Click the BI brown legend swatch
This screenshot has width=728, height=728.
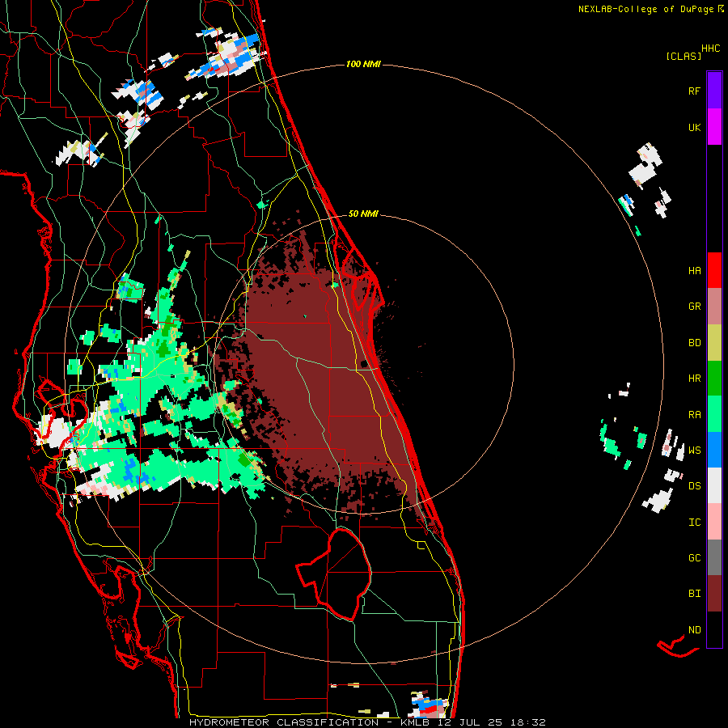[714, 594]
